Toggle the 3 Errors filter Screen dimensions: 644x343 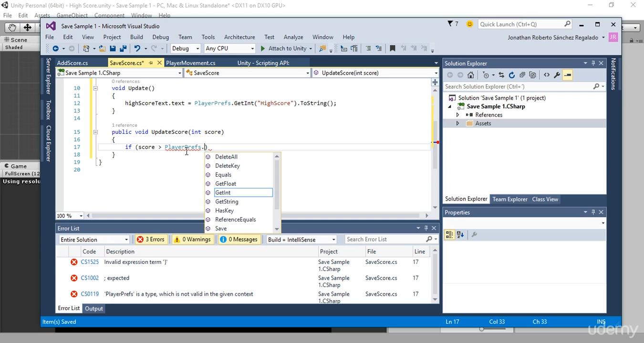[x=151, y=239]
